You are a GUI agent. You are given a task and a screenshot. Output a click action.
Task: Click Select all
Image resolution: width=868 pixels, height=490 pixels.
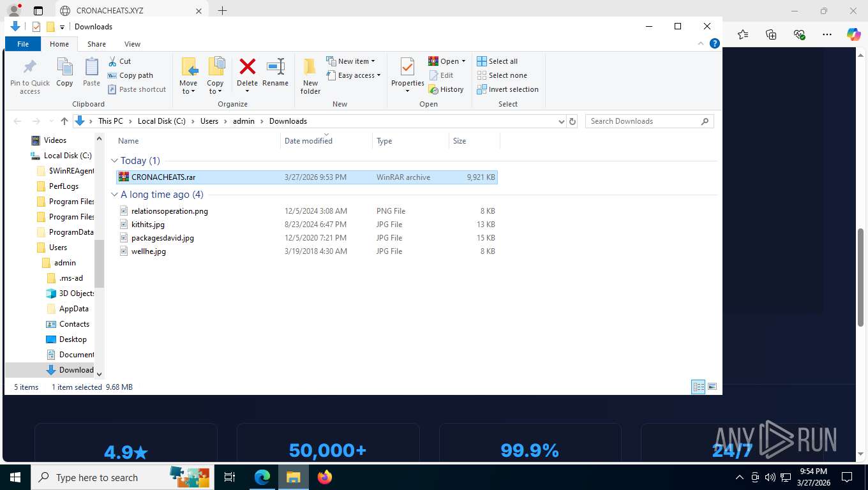pyautogui.click(x=497, y=61)
